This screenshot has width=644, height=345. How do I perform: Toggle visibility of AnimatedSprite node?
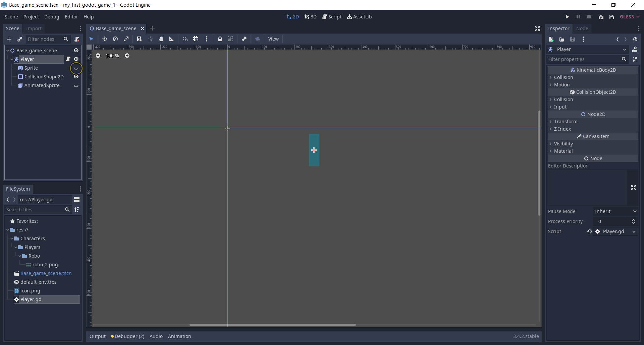tap(76, 86)
